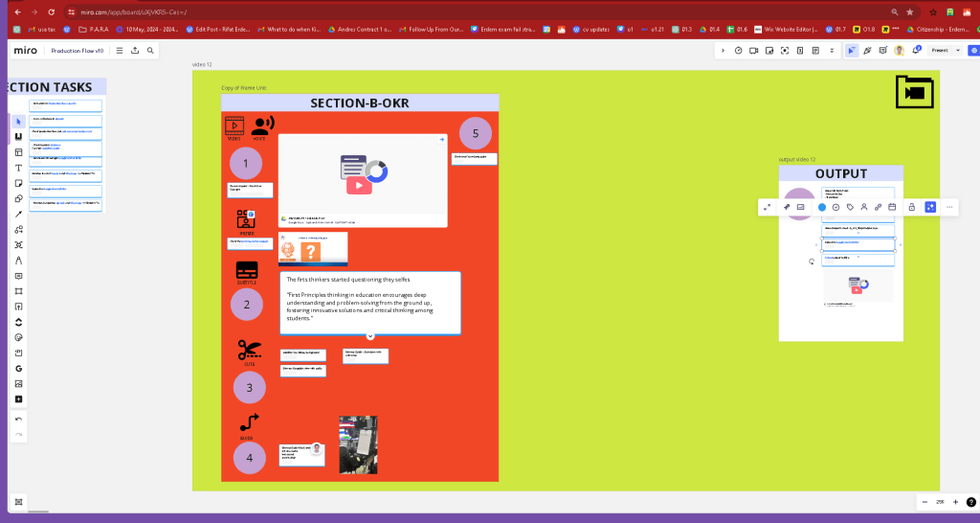Viewport: 980px width, 523px height.
Task: Redo the last action
Action: click(x=19, y=434)
